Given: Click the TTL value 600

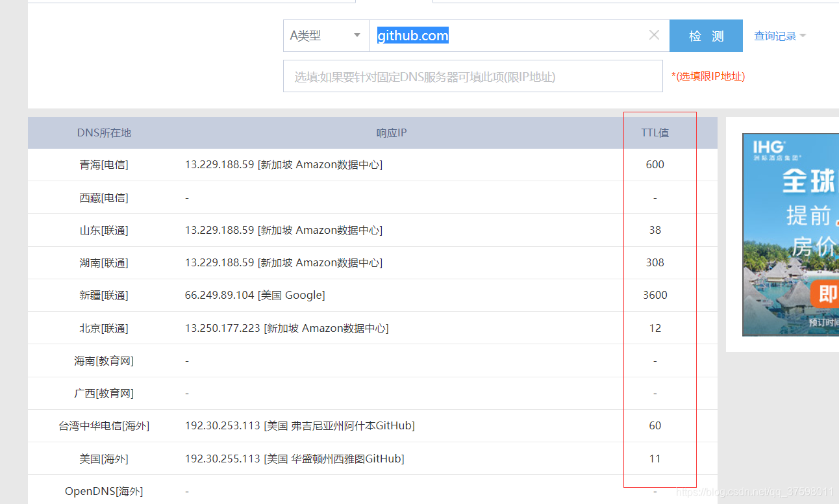Looking at the screenshot, I should (655, 165).
